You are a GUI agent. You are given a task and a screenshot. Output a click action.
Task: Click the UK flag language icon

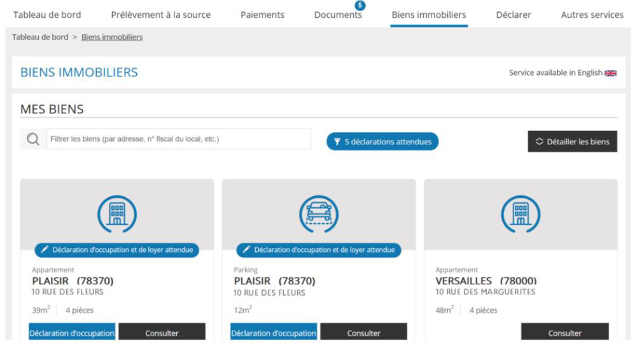coord(610,73)
